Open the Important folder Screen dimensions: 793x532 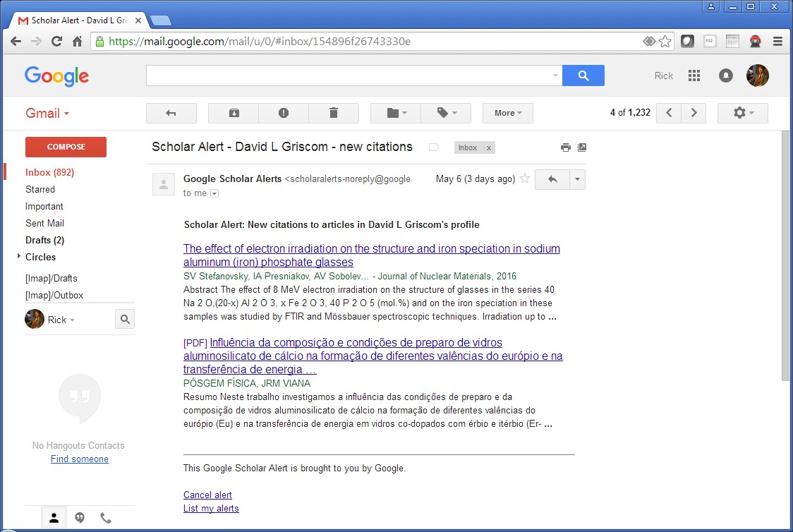click(44, 206)
